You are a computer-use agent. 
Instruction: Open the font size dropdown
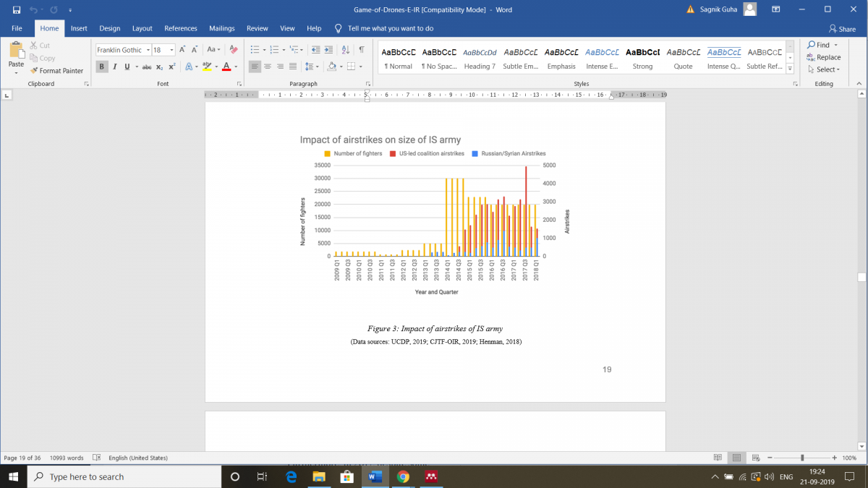(x=171, y=50)
